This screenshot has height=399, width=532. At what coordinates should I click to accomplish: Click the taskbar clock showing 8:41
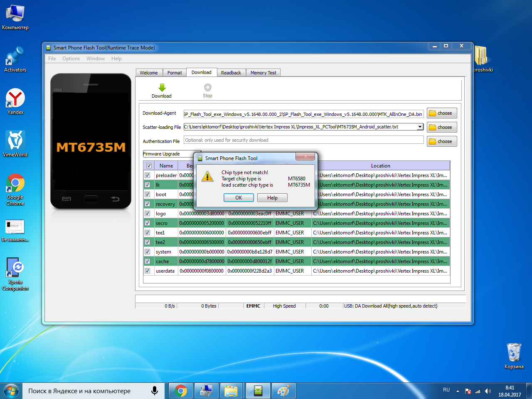pyautogui.click(x=510, y=391)
